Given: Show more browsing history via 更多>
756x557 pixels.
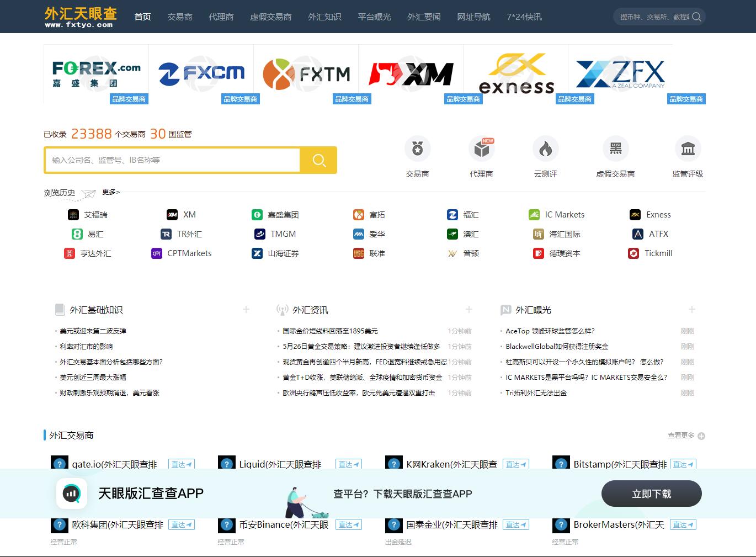Looking at the screenshot, I should tap(110, 192).
